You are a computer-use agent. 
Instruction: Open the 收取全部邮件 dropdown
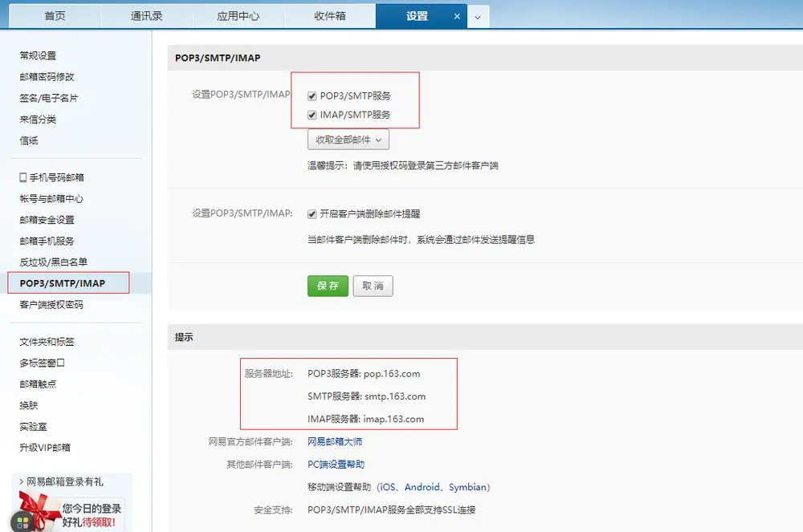pos(348,139)
